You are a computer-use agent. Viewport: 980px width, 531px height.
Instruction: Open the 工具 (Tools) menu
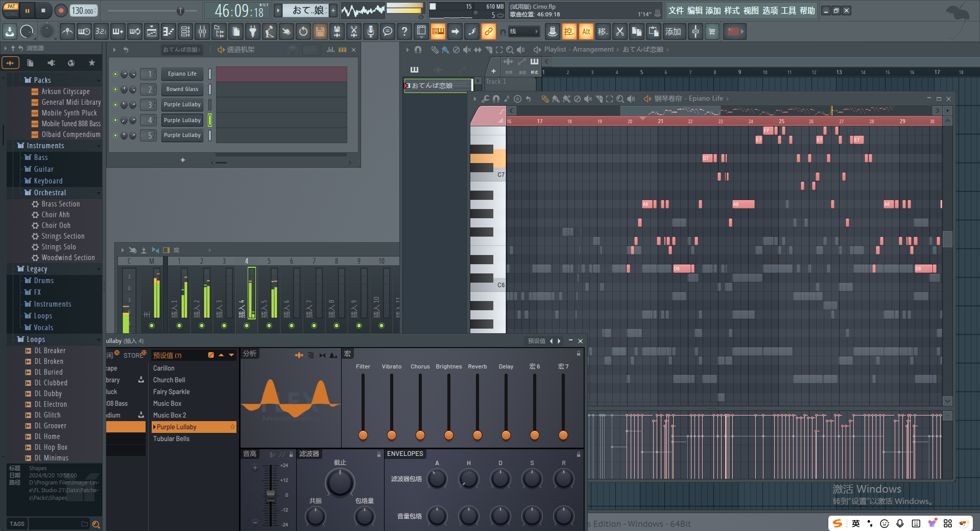click(788, 11)
